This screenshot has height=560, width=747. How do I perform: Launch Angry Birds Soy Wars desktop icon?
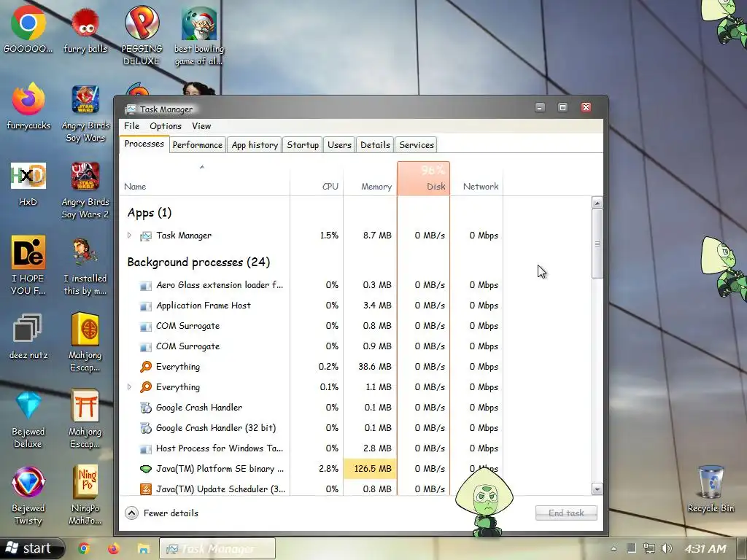(85, 113)
